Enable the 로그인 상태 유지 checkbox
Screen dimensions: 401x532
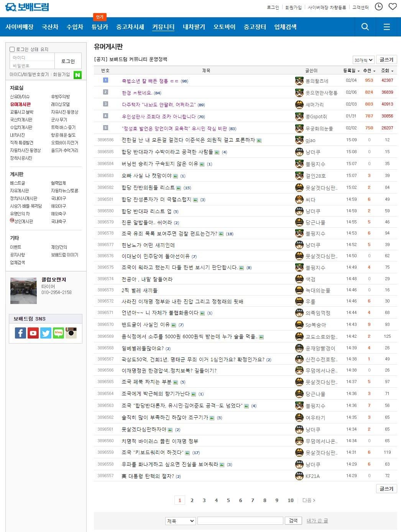click(x=12, y=49)
